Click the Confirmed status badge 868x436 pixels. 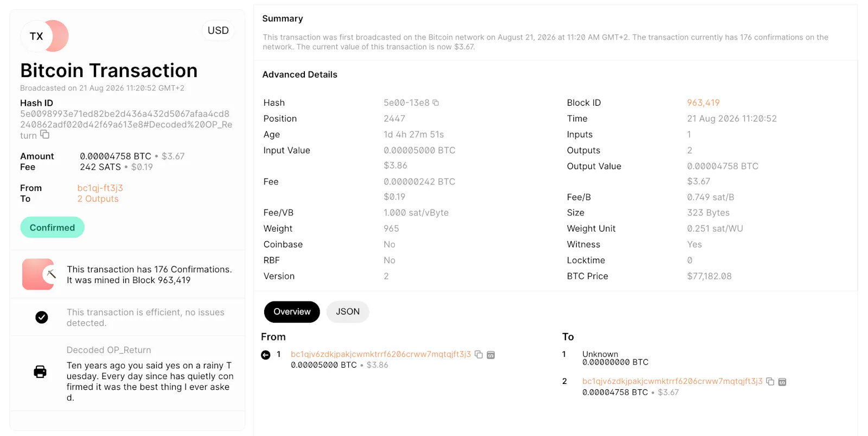tap(53, 227)
